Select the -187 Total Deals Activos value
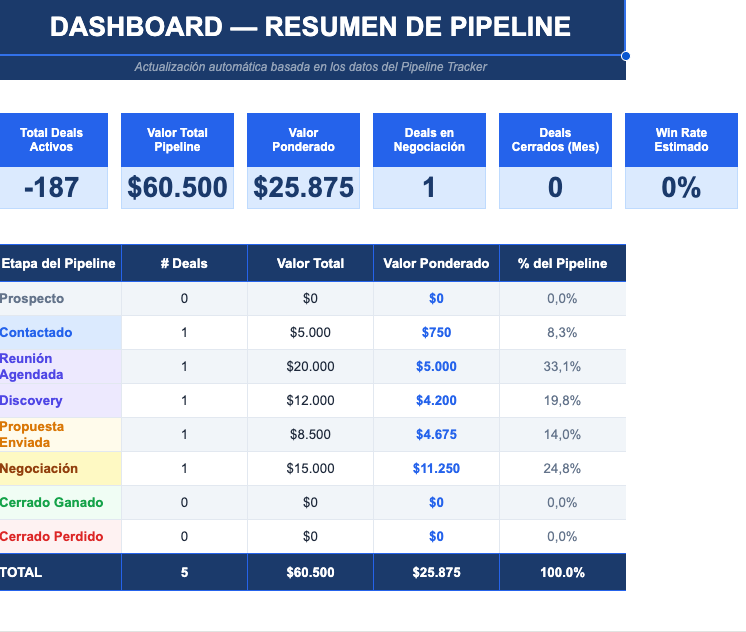This screenshot has width=746, height=632. point(51,187)
